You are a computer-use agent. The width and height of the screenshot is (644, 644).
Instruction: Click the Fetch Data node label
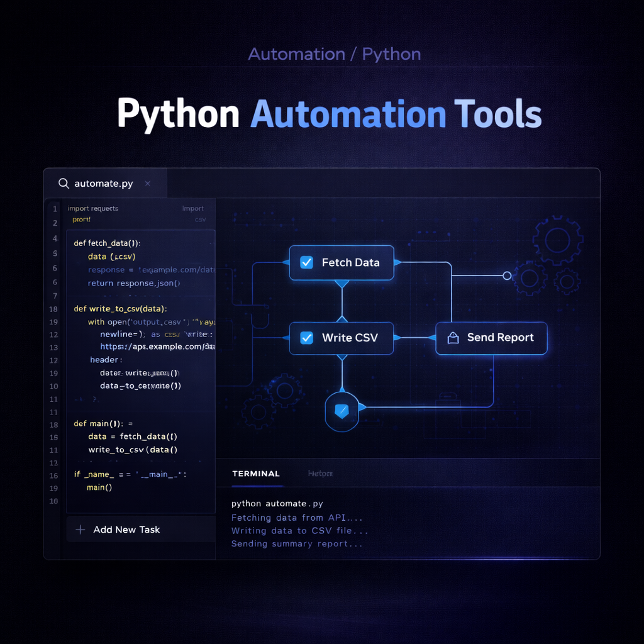point(350,263)
